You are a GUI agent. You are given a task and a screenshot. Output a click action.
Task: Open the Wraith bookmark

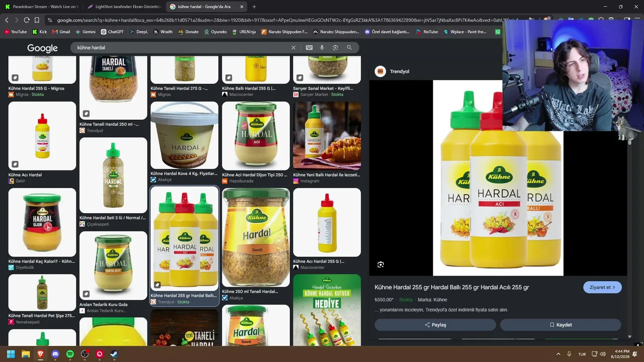[x=163, y=32]
